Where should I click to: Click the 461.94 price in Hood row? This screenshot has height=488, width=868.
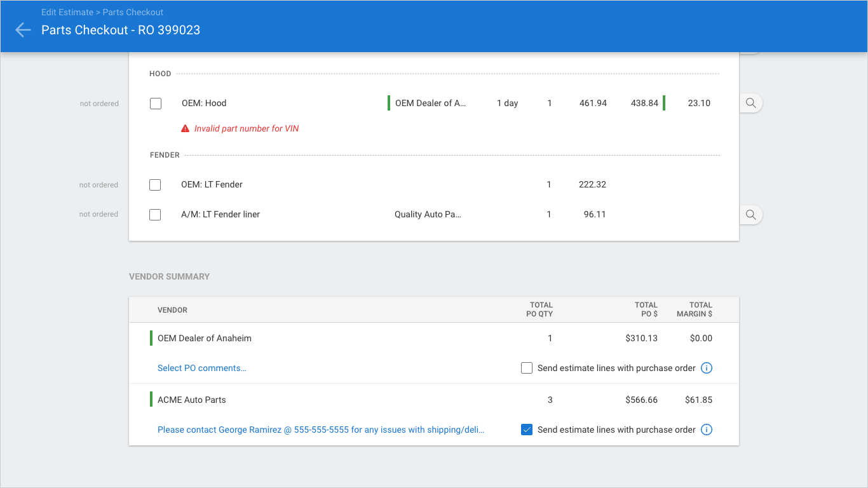pyautogui.click(x=593, y=103)
